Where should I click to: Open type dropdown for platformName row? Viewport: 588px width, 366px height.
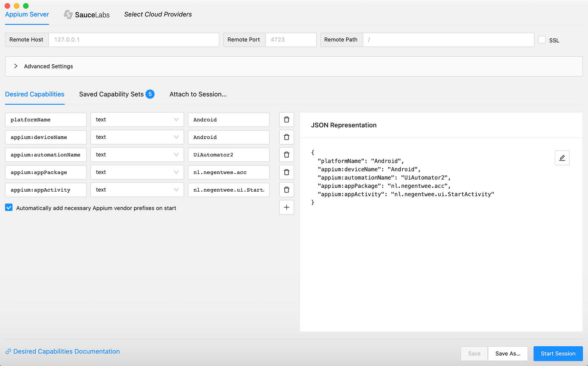tap(137, 120)
